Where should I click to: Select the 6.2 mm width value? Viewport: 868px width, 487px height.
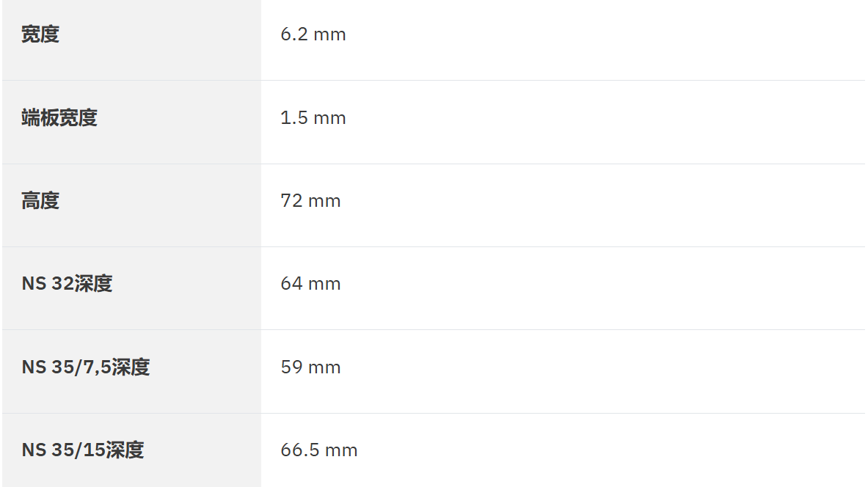(x=313, y=34)
